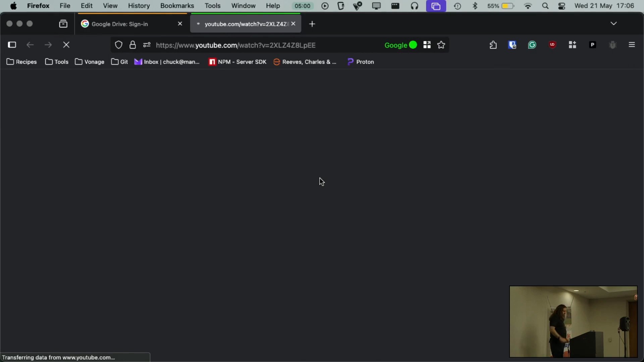Open the Firefox hamburger application menu
The height and width of the screenshot is (362, 644).
pos(632,45)
